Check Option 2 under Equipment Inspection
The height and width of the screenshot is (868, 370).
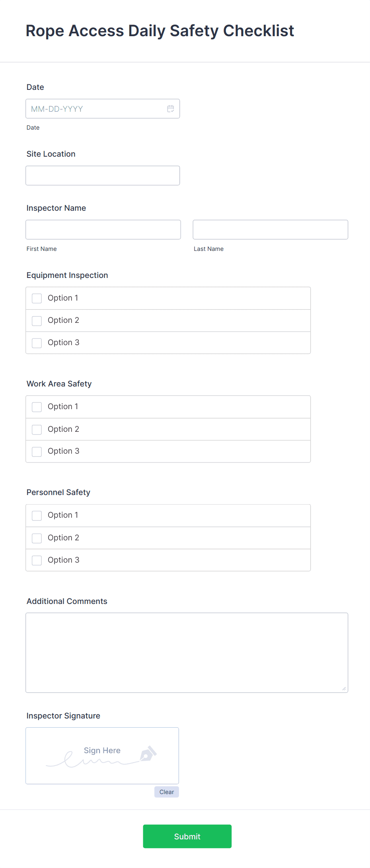[x=37, y=320]
